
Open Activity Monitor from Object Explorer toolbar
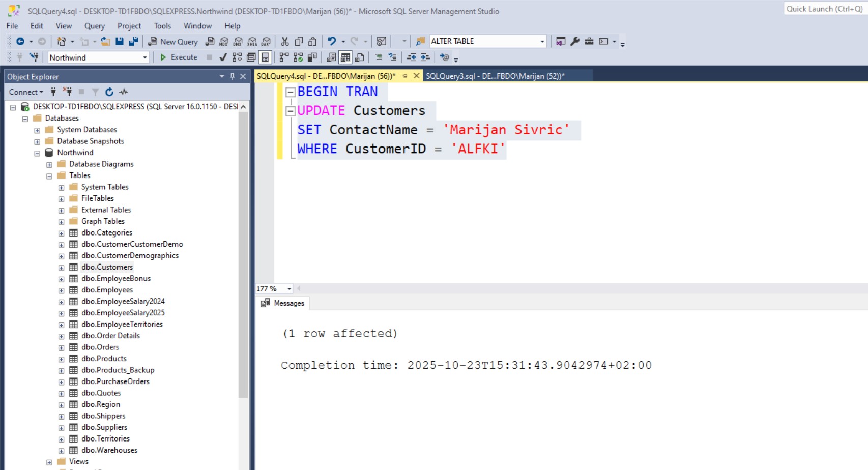[x=123, y=92]
